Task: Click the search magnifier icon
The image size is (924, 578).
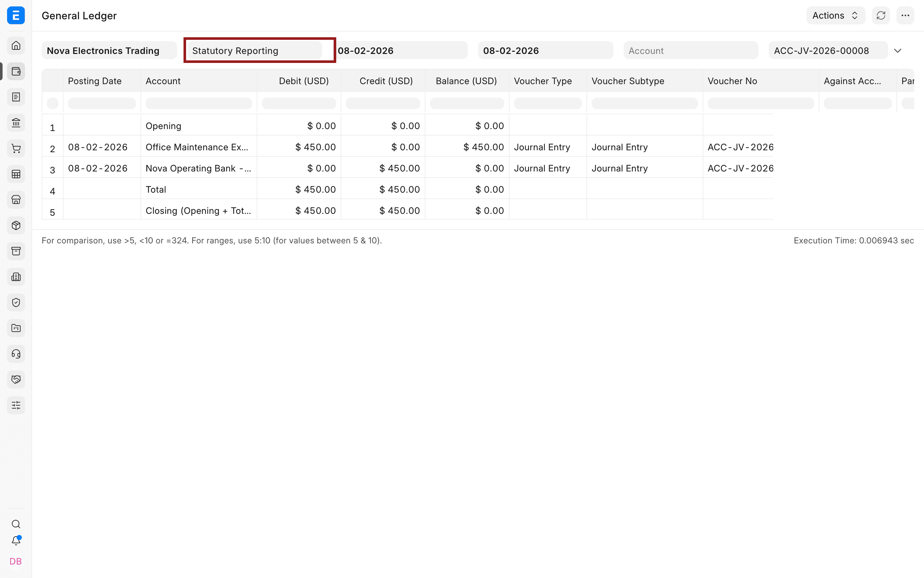Action: 16,524
